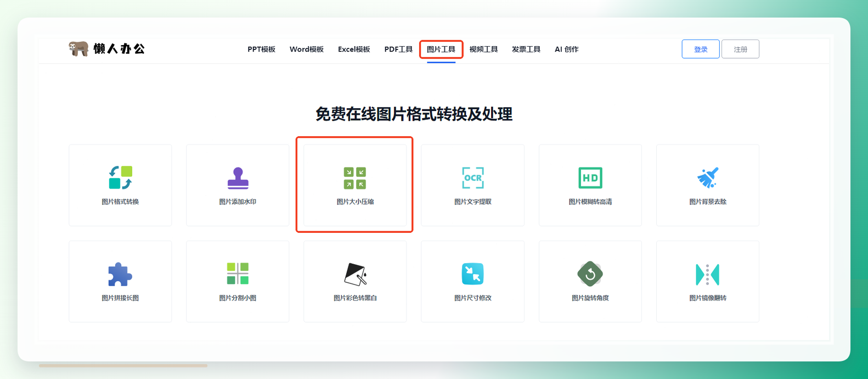Click the 图片彩色转黑白 label
868x379 pixels.
[x=355, y=298]
